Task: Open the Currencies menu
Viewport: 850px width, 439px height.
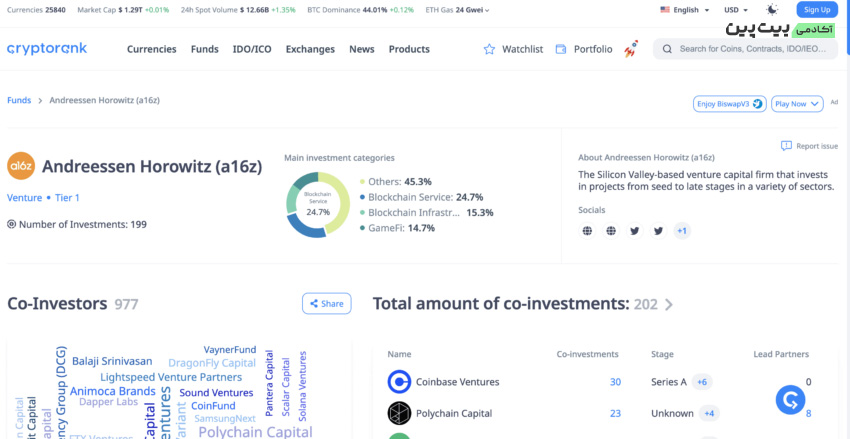Action: point(152,49)
